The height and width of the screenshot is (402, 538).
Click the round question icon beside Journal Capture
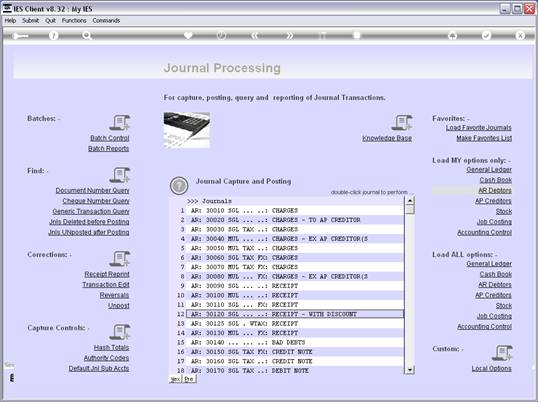(x=179, y=186)
